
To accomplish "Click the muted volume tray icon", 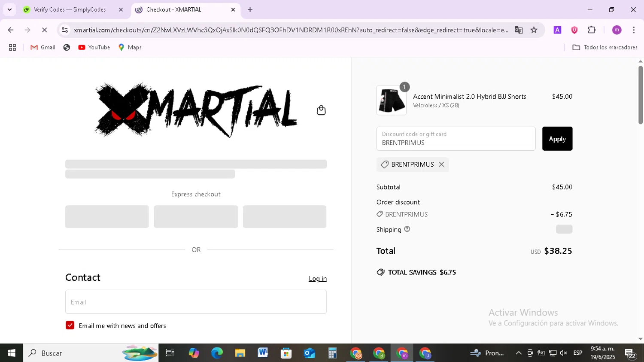I will (x=564, y=353).
